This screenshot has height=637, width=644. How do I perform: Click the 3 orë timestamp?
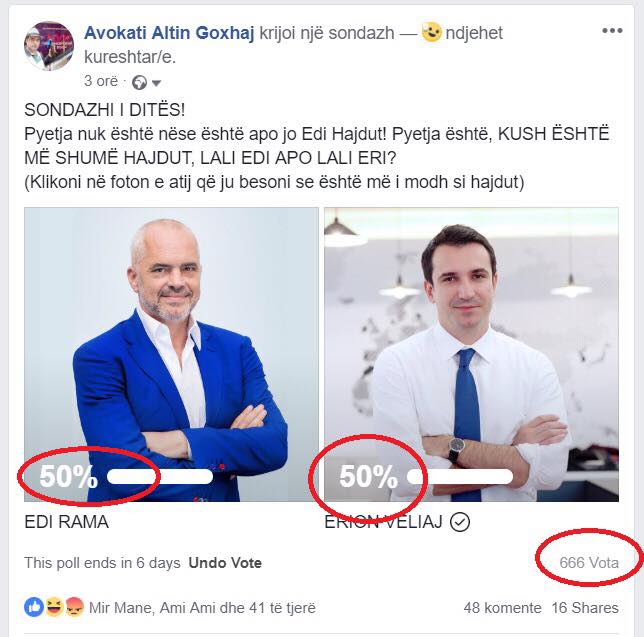tap(101, 81)
